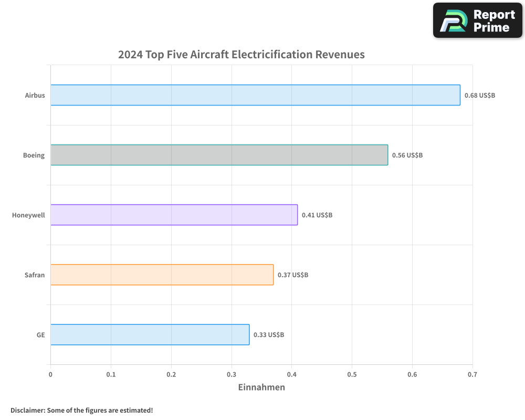The image size is (525, 420).
Task: Click the 0.56 US$B data label
Action: (407, 155)
